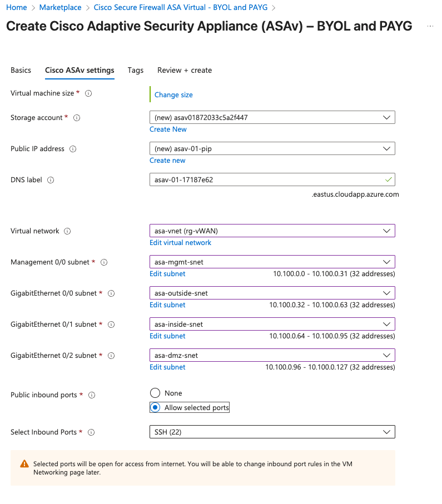The width and height of the screenshot is (442, 504).
Task: Click info icon beside Virtual network
Action: tap(68, 231)
